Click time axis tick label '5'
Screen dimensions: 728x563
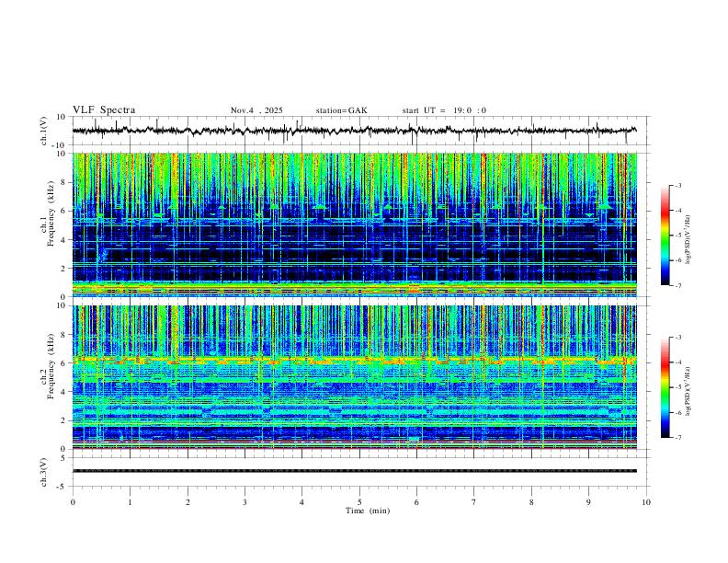[x=359, y=502]
